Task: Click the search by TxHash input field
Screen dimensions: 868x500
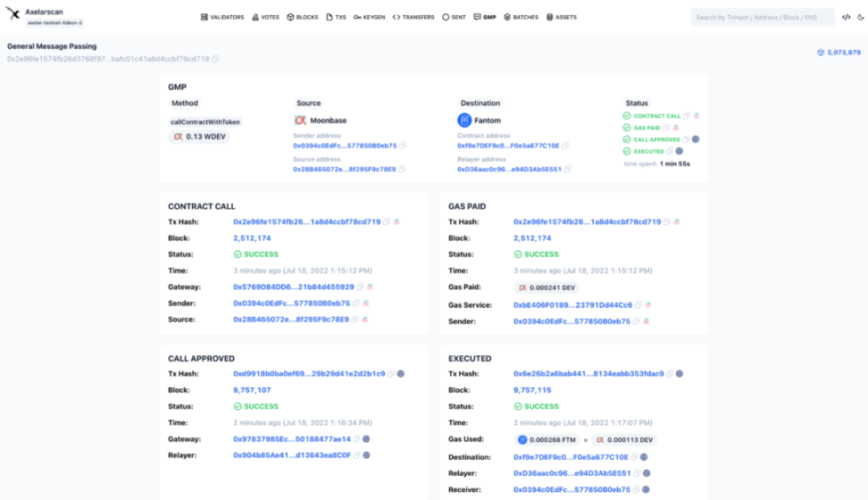Action: 762,17
